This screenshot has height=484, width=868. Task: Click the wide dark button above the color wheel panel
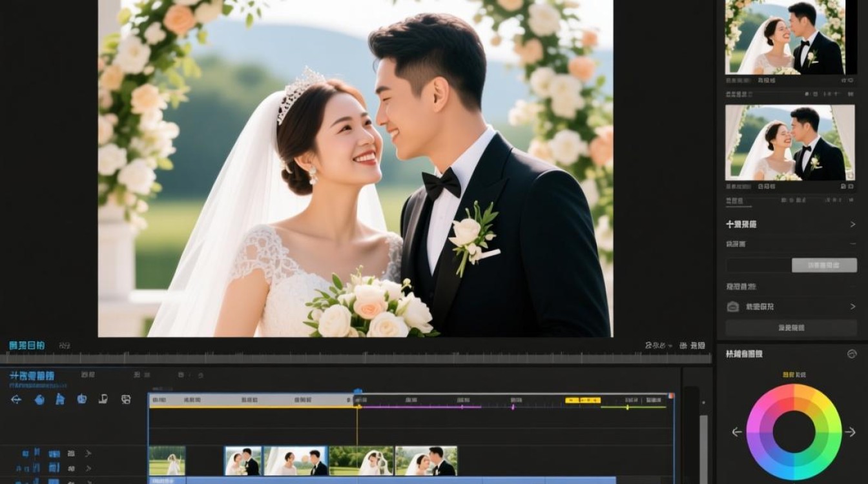click(x=791, y=328)
